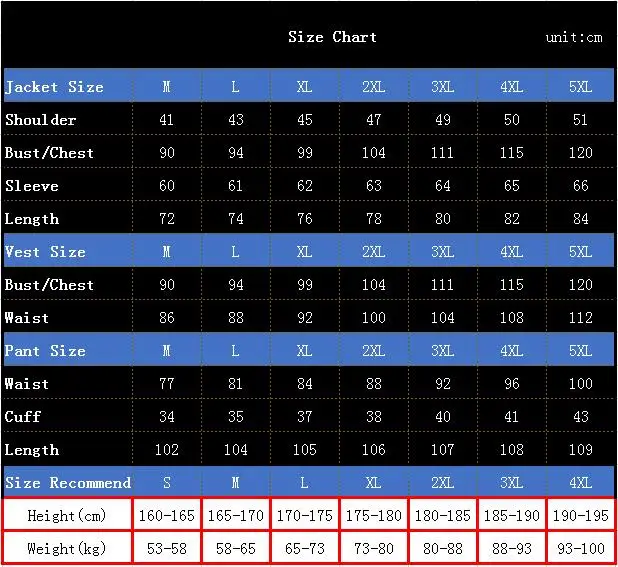Image resolution: width=618 pixels, height=567 pixels.
Task: Click height range "160-165"
Action: (x=167, y=515)
